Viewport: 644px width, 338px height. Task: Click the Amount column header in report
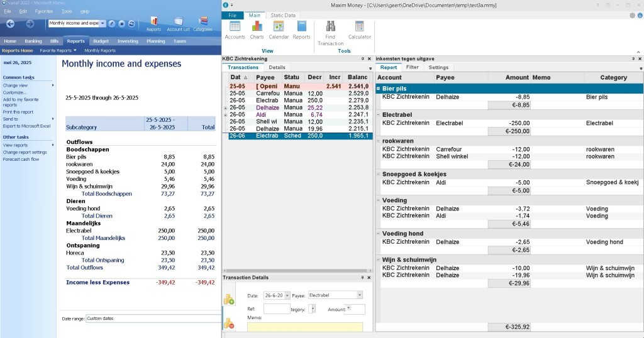point(509,77)
